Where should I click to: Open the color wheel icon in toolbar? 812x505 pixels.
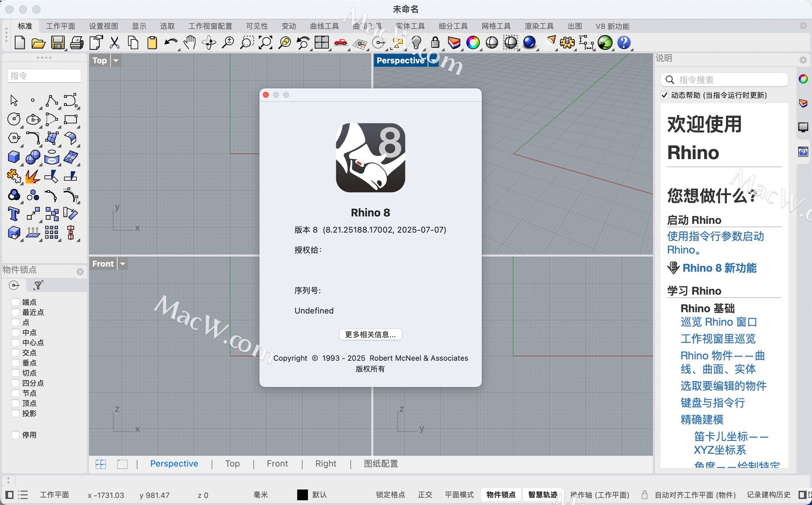coord(473,43)
